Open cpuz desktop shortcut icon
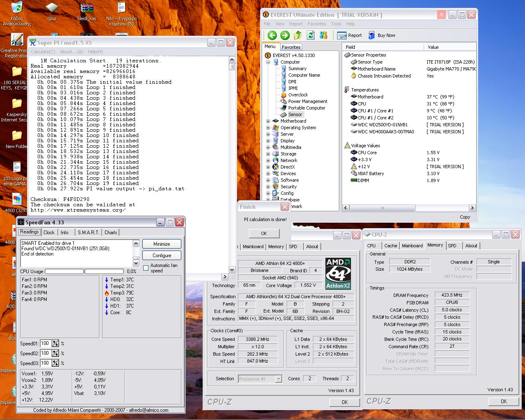This screenshot has height=420, width=525. (52, 8)
